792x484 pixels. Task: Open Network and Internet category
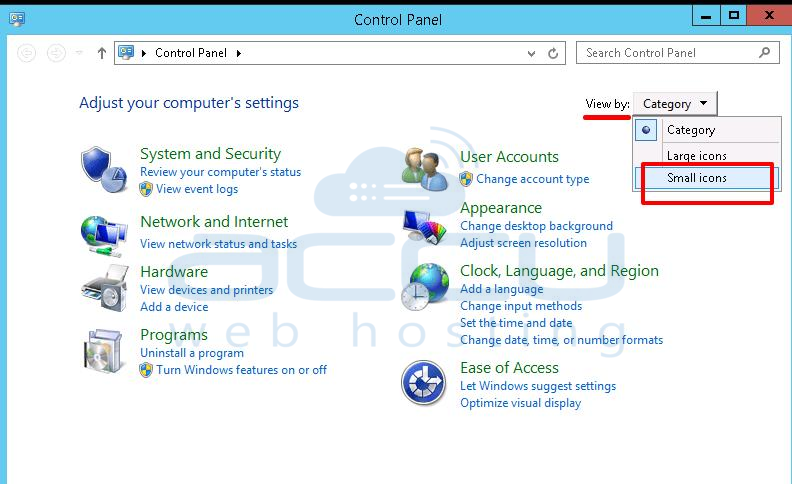click(x=214, y=221)
